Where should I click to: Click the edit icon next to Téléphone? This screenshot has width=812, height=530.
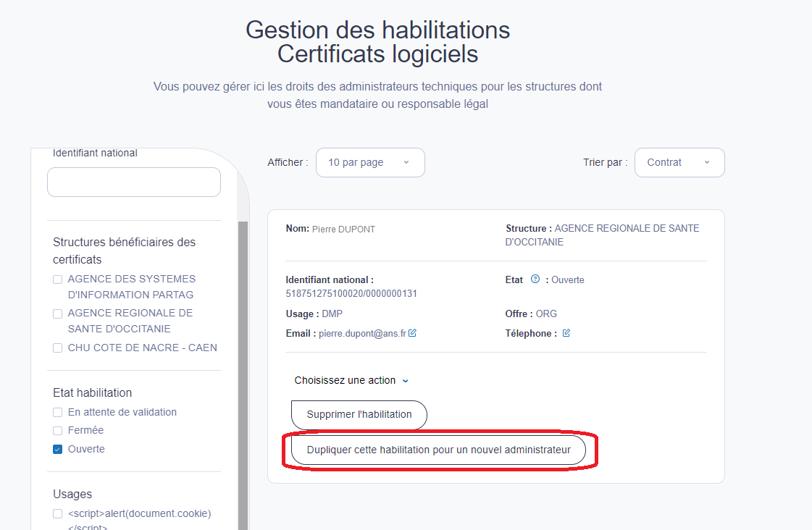566,333
